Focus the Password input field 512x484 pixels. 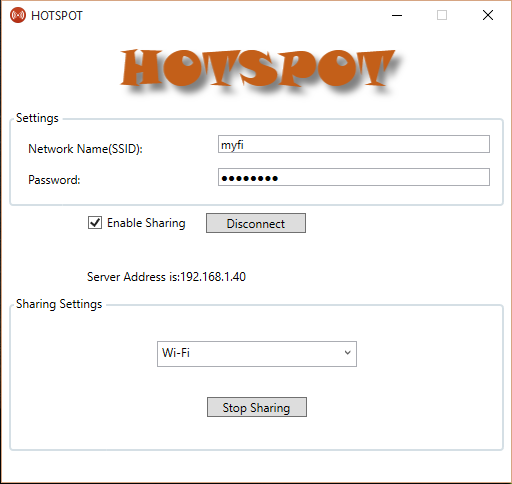pos(354,177)
